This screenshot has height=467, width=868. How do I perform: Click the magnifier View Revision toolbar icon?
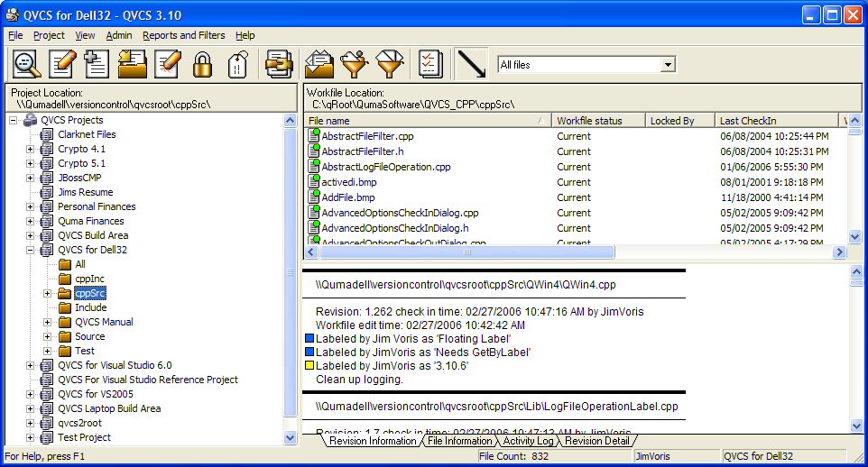pyautogui.click(x=26, y=64)
